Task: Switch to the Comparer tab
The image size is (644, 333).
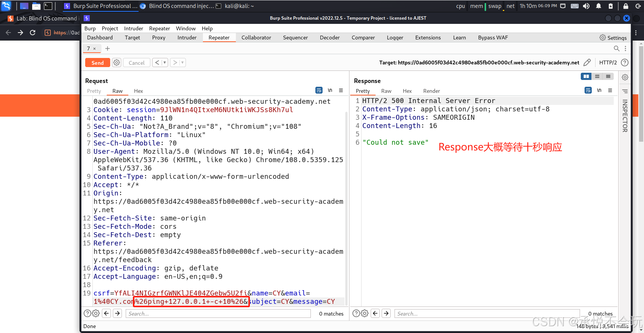Action: point(363,38)
